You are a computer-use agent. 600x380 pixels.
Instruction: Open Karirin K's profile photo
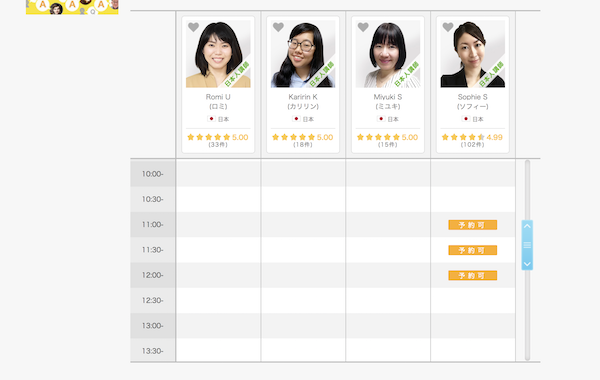pyautogui.click(x=303, y=54)
